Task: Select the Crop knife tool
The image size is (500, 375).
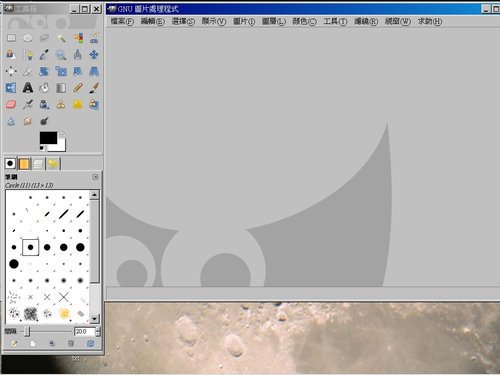Action: (28, 71)
